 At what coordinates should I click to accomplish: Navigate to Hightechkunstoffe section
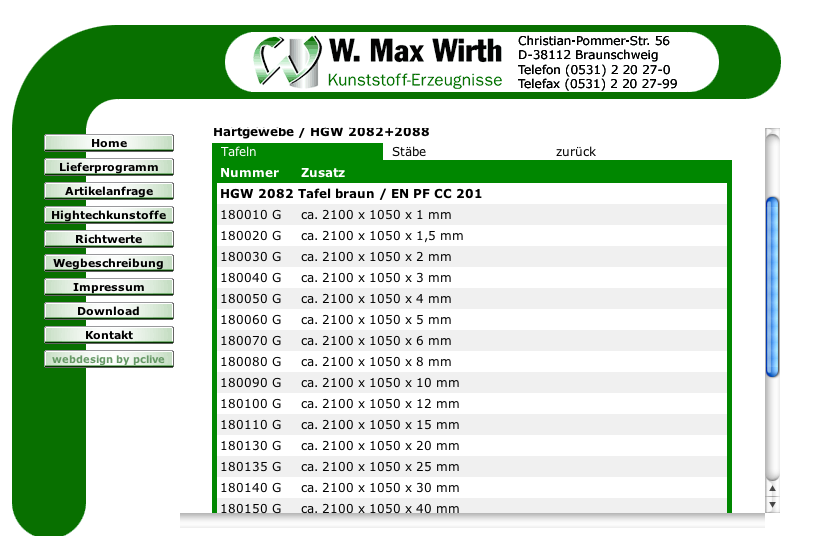tap(109, 215)
